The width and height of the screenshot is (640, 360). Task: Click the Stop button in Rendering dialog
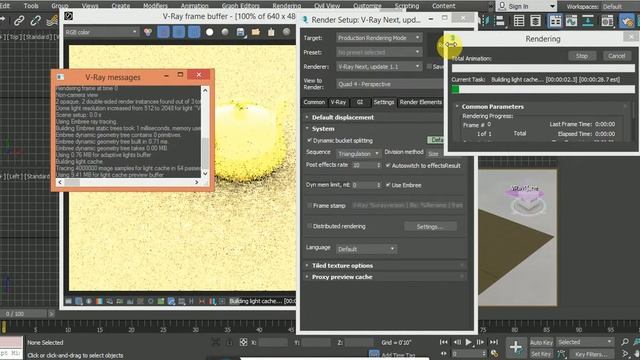coord(582,56)
